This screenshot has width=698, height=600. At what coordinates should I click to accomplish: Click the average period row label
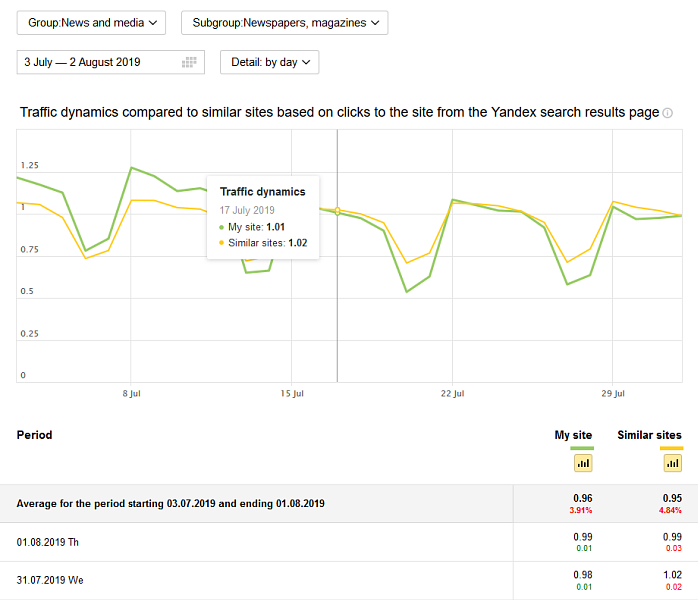170,503
